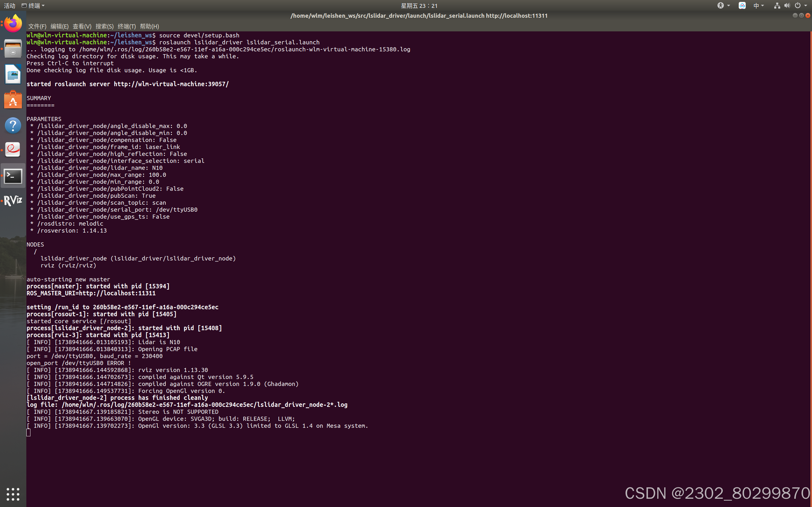Switch to the RViz dock icon
The width and height of the screenshot is (812, 507).
pos(13,201)
